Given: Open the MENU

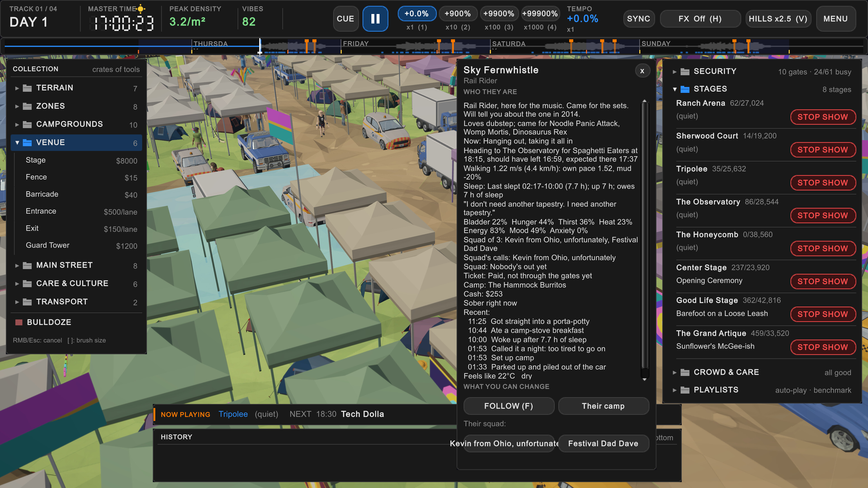Looking at the screenshot, I should (x=836, y=19).
